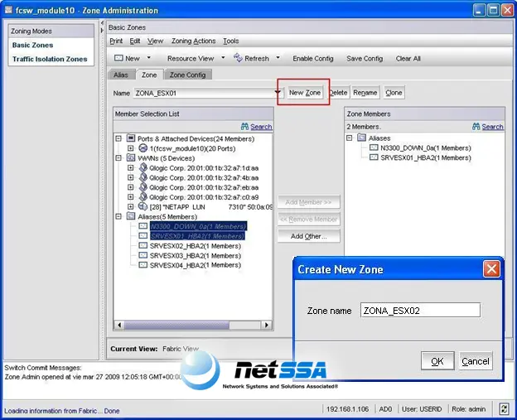
Task: Expand the first Qlogic Corp WWN entry
Action: click(131, 168)
